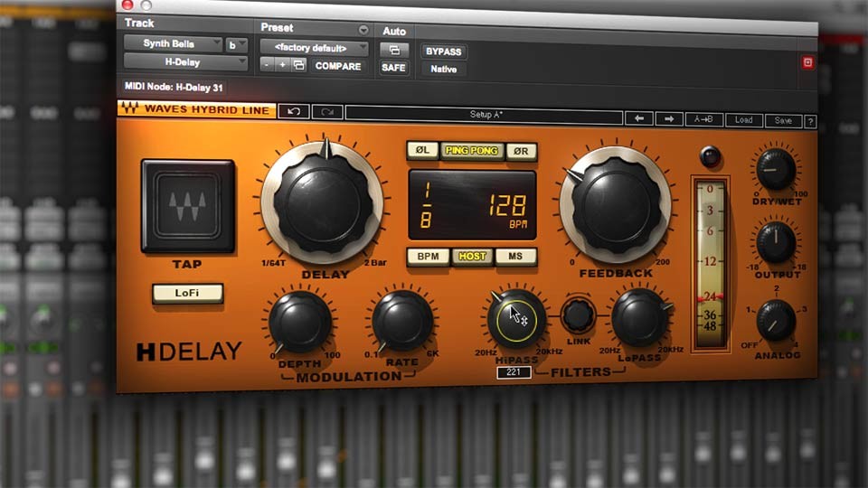This screenshot has height=488, width=868.
Task: Click the Waves redo arrow icon
Action: (x=327, y=112)
